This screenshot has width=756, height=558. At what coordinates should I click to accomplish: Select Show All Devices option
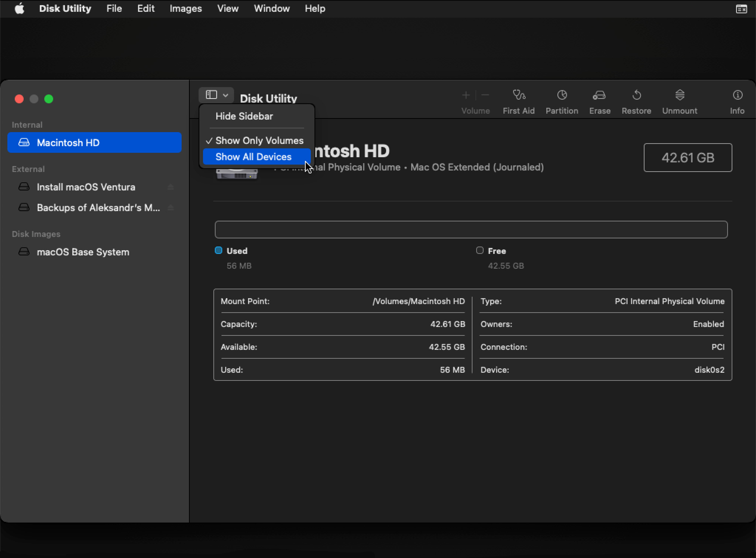pos(257,157)
